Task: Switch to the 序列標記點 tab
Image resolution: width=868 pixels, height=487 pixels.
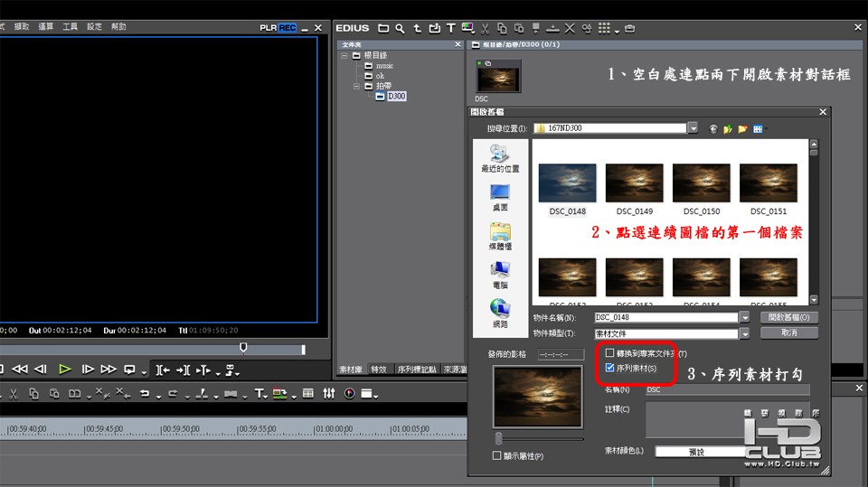Action: (417, 370)
